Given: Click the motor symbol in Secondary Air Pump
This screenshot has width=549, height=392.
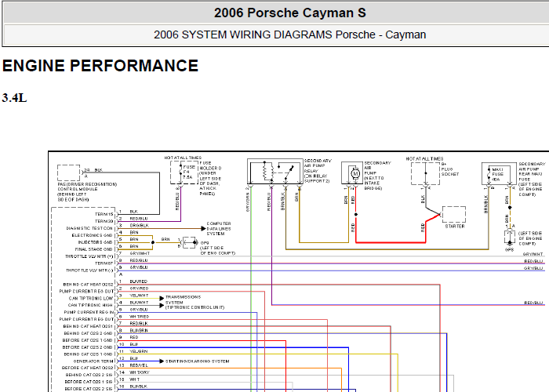Looking at the screenshot, I should click(x=355, y=173).
